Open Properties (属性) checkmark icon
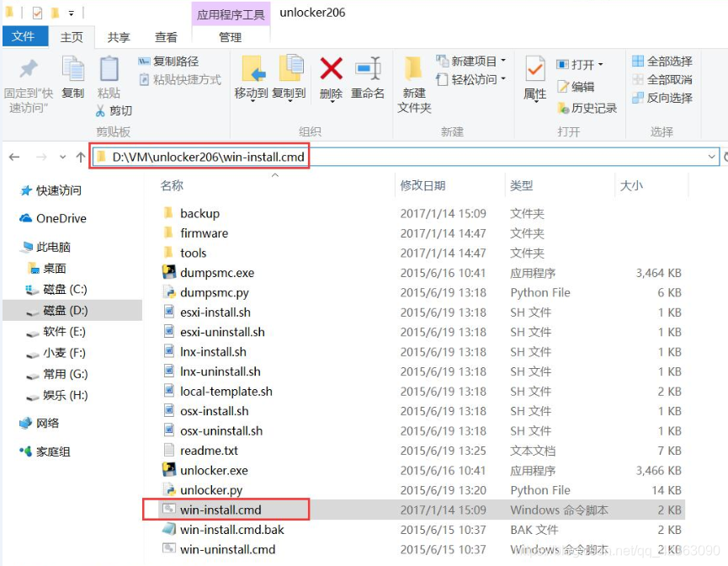 pyautogui.click(x=535, y=69)
